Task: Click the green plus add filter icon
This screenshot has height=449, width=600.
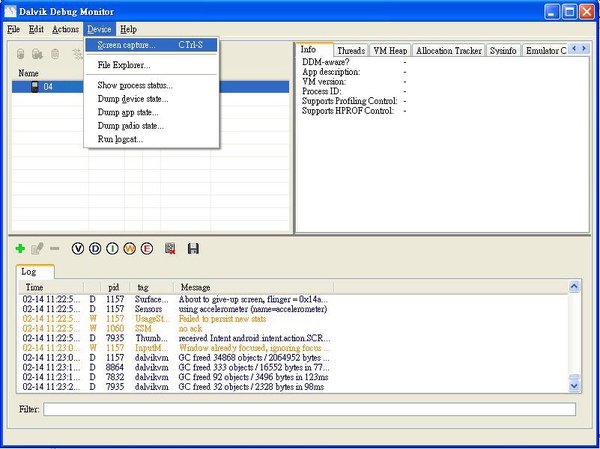Action: [x=20, y=248]
